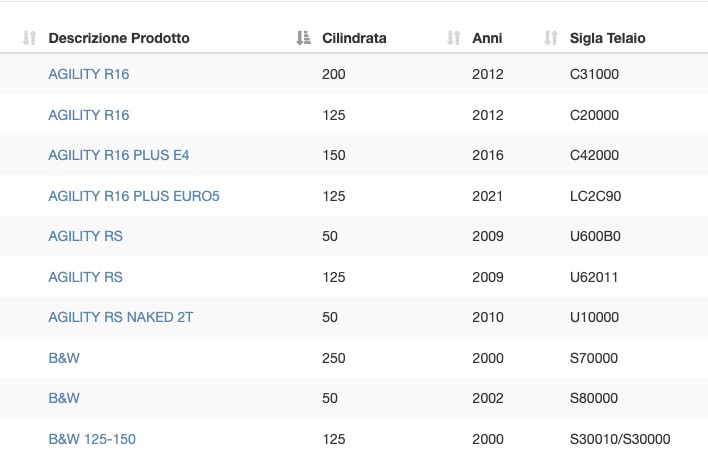The width and height of the screenshot is (708, 466).
Task: Open AGILITY RS 50cc link
Action: [x=85, y=236]
